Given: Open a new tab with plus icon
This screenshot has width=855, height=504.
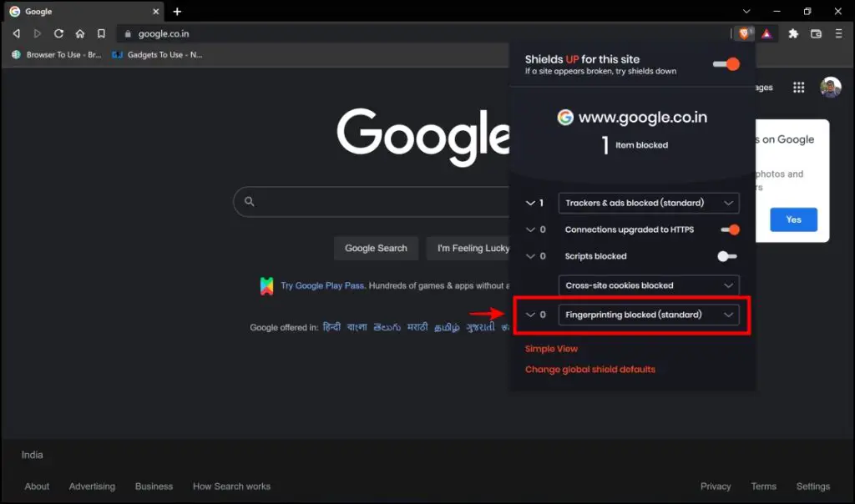Looking at the screenshot, I should (x=177, y=12).
